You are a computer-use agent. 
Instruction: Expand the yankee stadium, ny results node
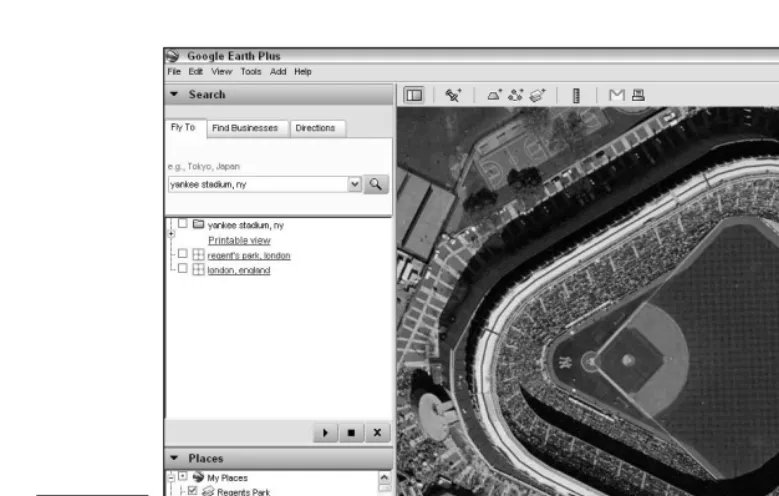coord(171,234)
